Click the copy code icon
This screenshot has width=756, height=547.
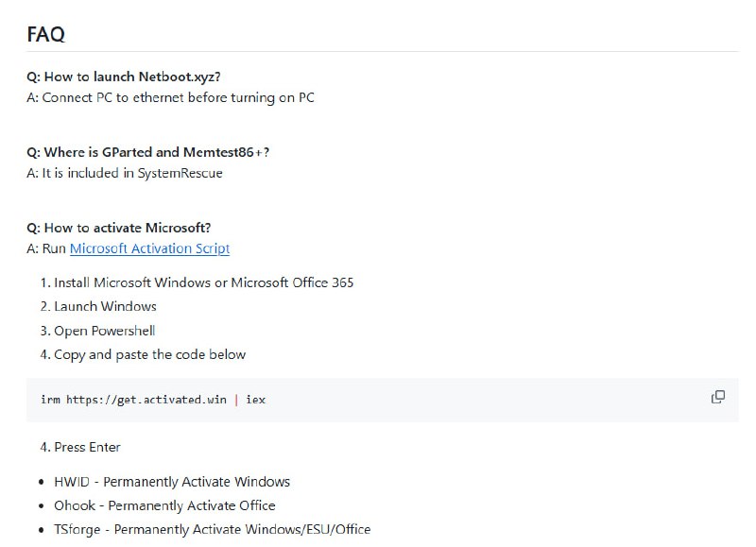(x=717, y=397)
